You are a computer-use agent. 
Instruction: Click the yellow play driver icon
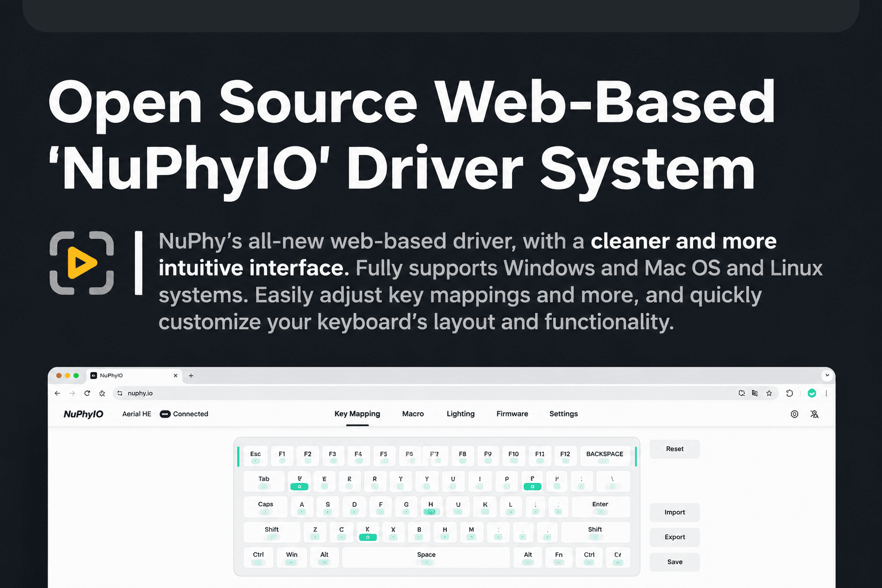82,262
